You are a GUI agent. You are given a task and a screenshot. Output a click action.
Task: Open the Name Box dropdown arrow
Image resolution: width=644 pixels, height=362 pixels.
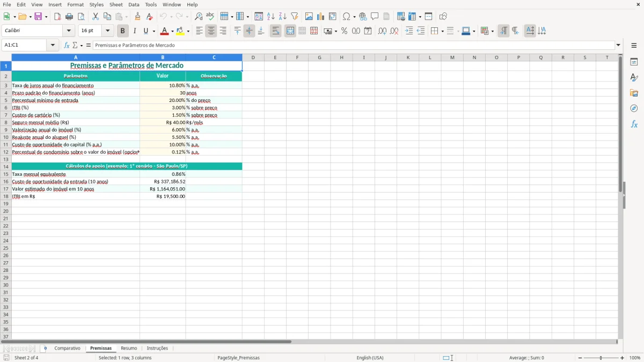coord(53,46)
